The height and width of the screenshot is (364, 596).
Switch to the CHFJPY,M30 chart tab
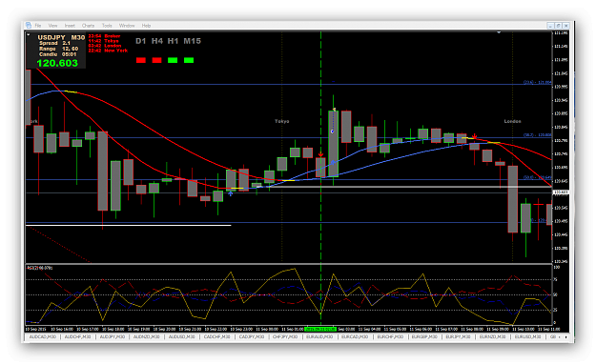pos(285,337)
